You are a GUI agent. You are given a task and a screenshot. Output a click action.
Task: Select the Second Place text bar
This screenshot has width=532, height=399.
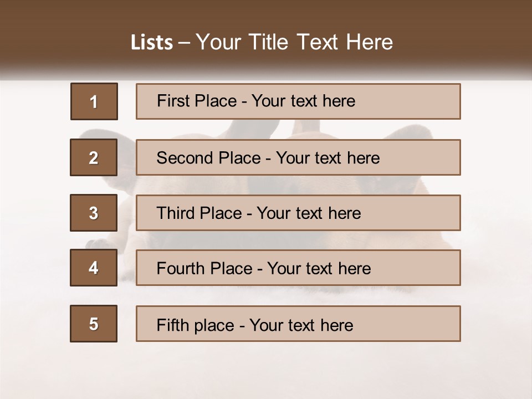(x=298, y=157)
